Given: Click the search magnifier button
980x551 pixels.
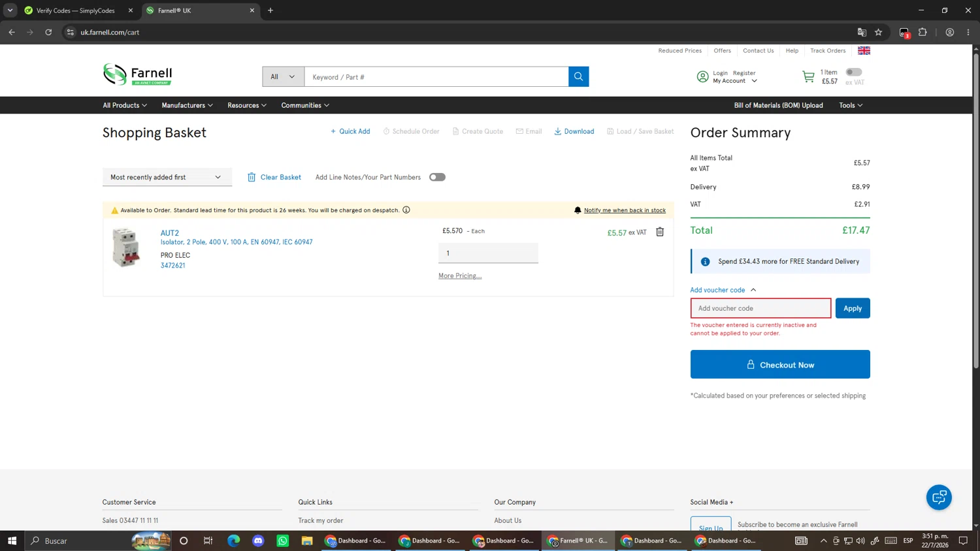Looking at the screenshot, I should [578, 76].
